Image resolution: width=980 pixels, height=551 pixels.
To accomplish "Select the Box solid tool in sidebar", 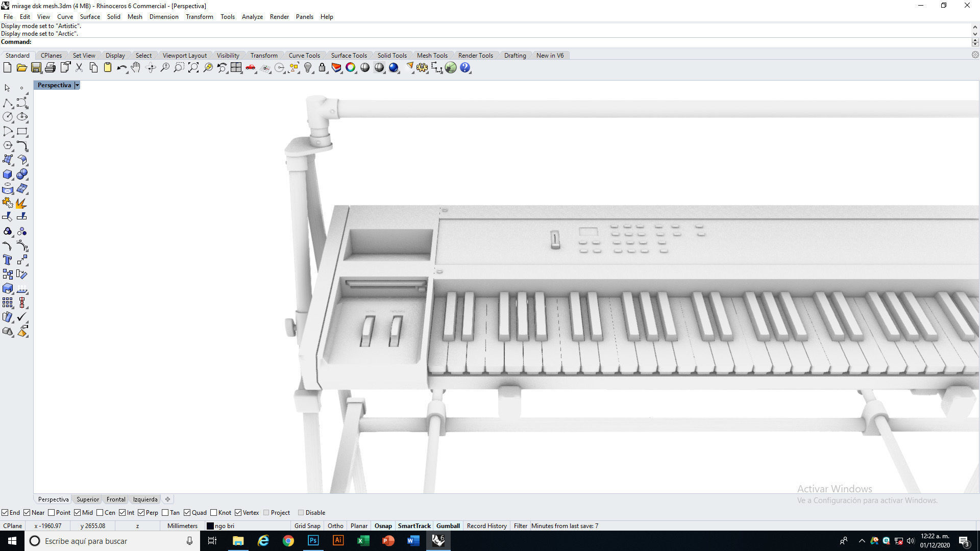I will 8,174.
